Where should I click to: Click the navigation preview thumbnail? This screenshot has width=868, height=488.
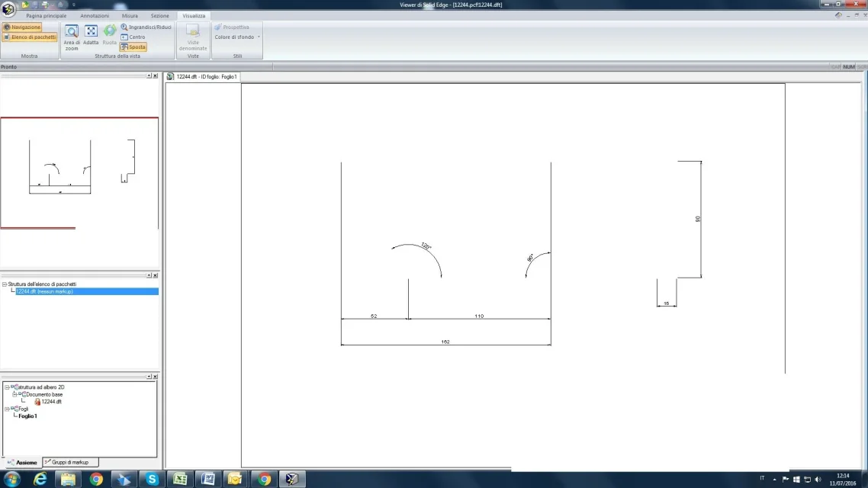(x=79, y=172)
